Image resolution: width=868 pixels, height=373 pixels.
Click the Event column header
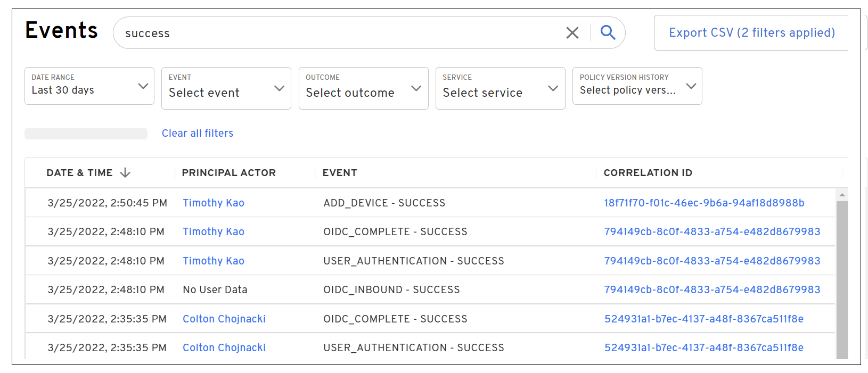(340, 173)
